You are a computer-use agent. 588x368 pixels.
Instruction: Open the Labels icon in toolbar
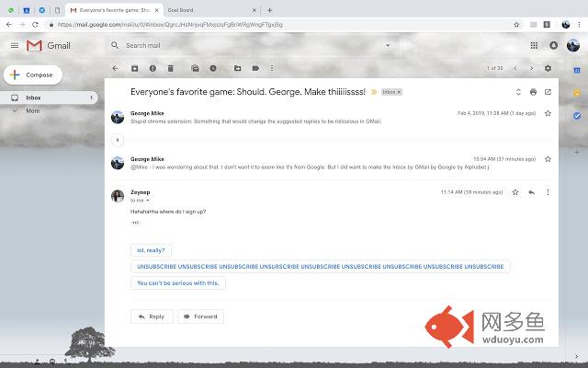(255, 68)
